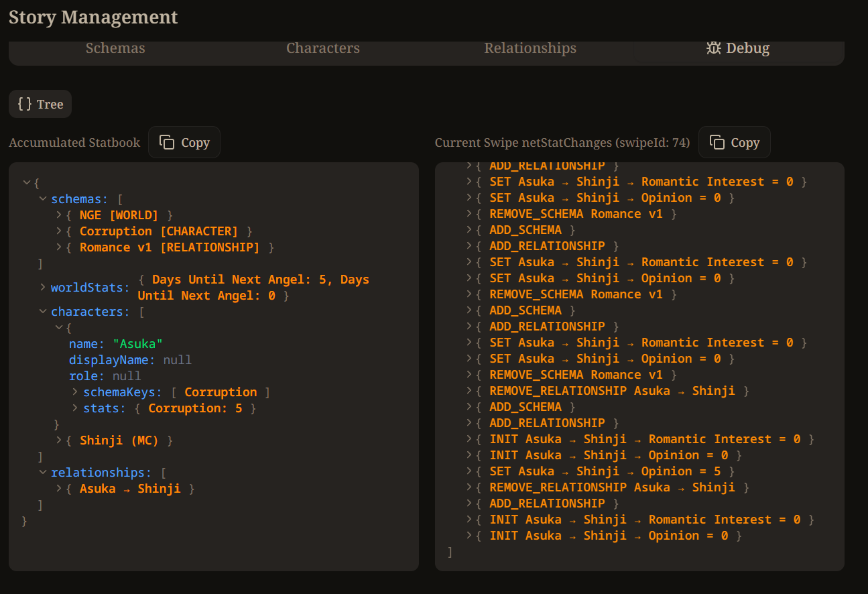Expand the schemaKeys array
Image resolution: width=868 pixels, height=594 pixels.
click(x=76, y=392)
